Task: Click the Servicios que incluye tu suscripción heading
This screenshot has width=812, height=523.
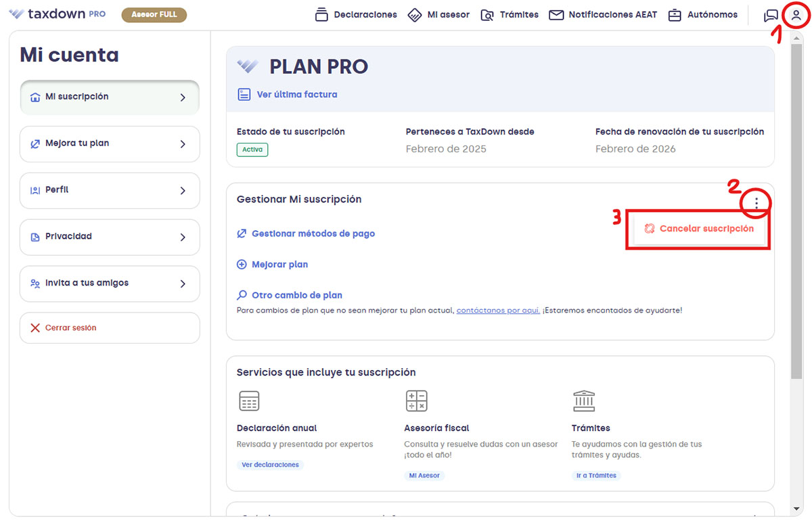Action: point(326,373)
